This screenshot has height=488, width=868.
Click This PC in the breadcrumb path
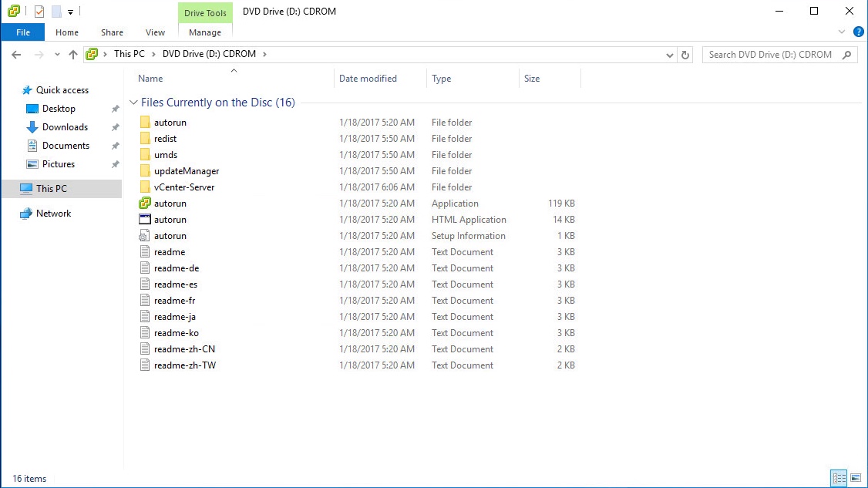pyautogui.click(x=129, y=55)
